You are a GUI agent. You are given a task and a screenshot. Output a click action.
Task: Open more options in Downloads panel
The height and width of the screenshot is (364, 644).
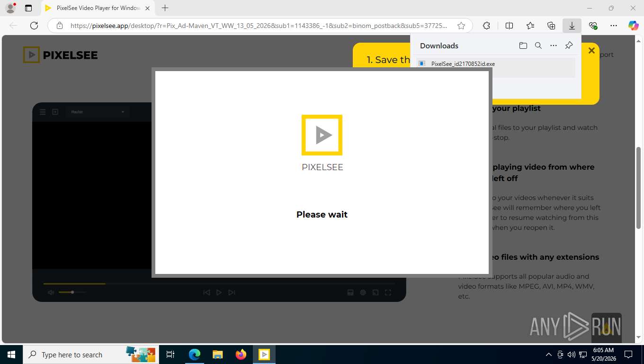pyautogui.click(x=554, y=45)
